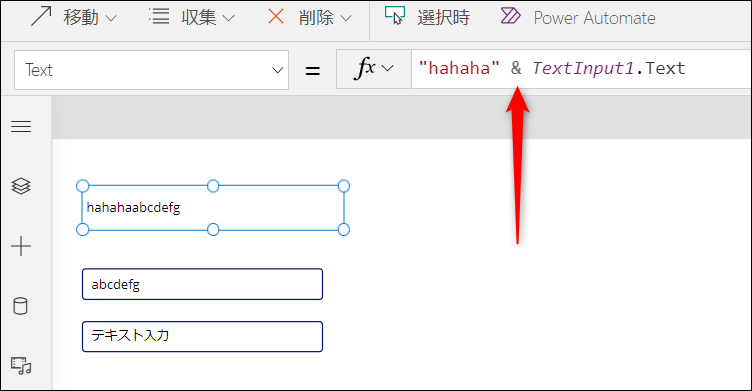Screen dimensions: 752x391
Task: Click the 移動 menu label
Action: pos(82,18)
